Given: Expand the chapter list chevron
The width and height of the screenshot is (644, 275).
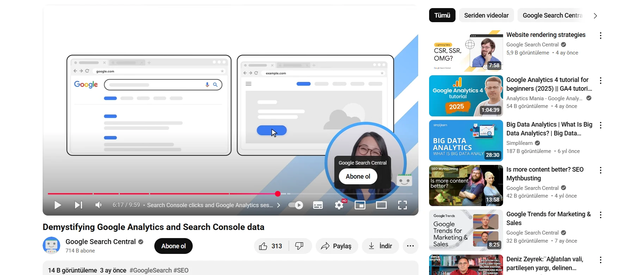Looking at the screenshot, I should point(279,205).
